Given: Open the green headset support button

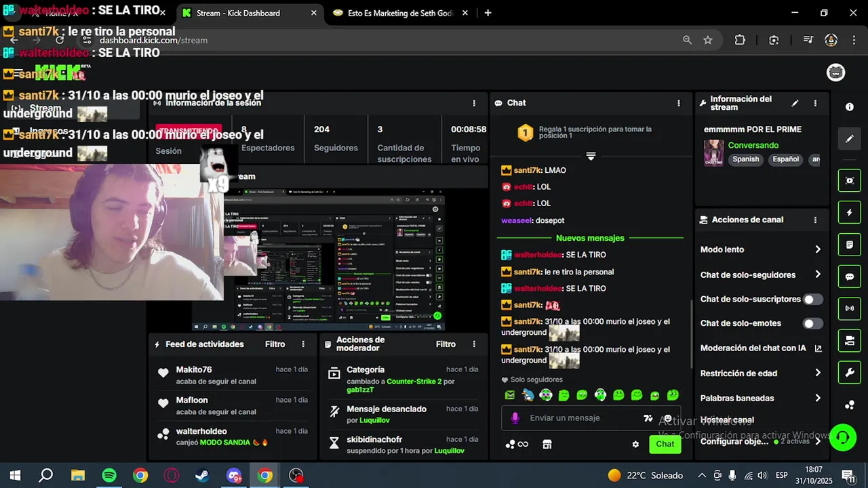Looking at the screenshot, I should pos(843,437).
